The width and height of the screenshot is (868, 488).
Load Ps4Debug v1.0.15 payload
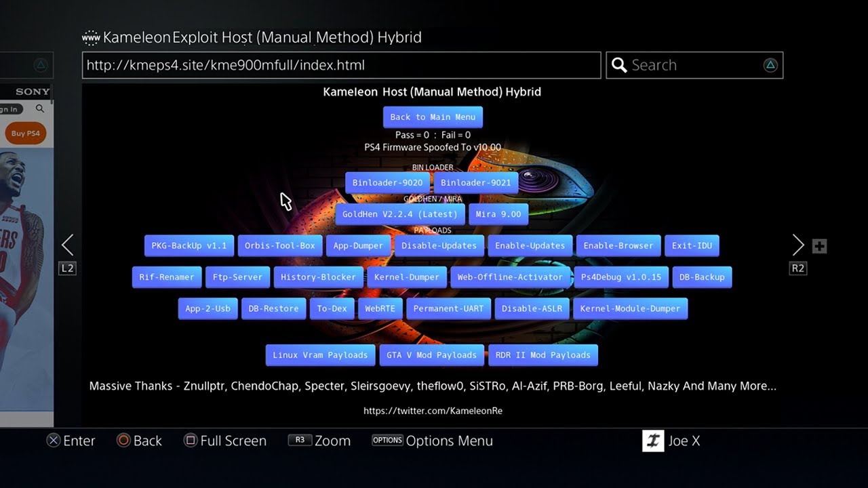pos(621,277)
